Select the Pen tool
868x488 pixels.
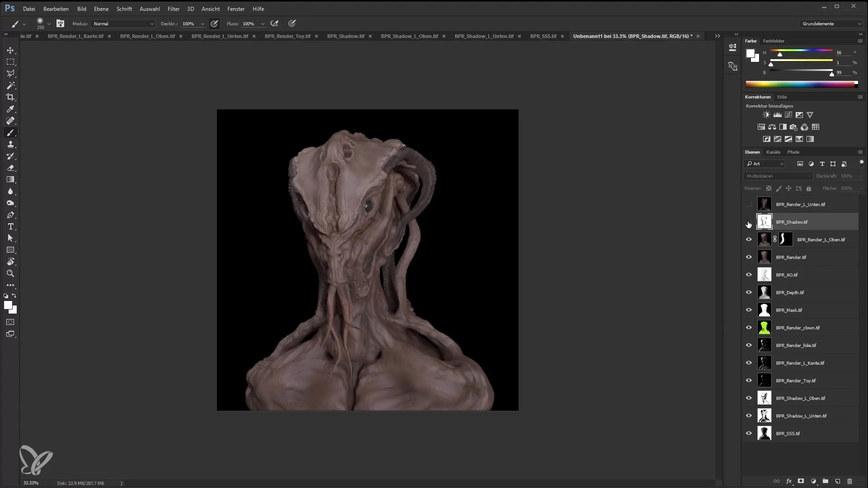click(10, 215)
